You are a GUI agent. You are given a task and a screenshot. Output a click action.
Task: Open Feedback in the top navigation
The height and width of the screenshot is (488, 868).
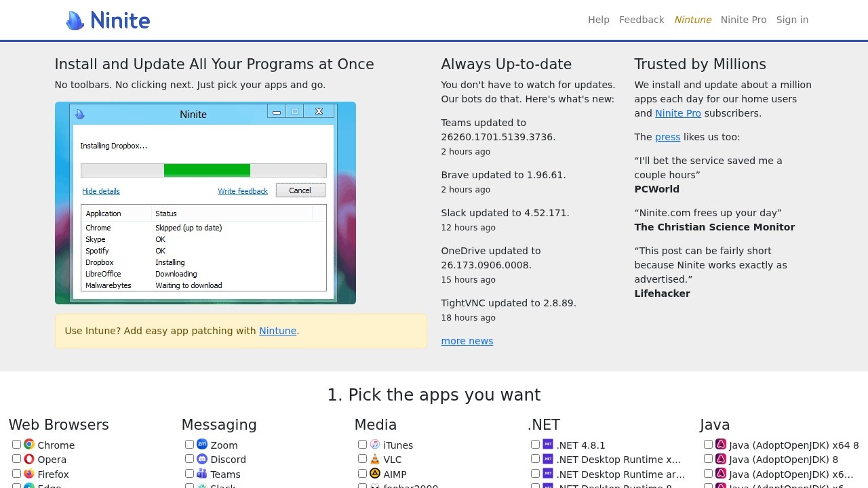(642, 20)
